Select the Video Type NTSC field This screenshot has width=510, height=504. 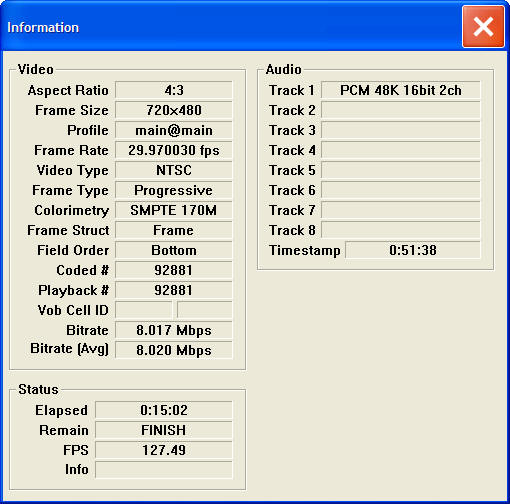pos(174,170)
